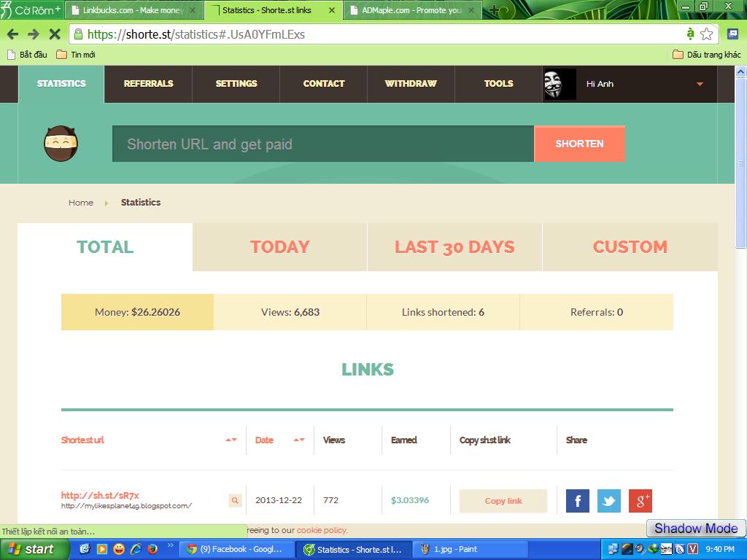The height and width of the screenshot is (560, 747).
Task: Click Copy link for the sR7x URL
Action: coord(503,501)
